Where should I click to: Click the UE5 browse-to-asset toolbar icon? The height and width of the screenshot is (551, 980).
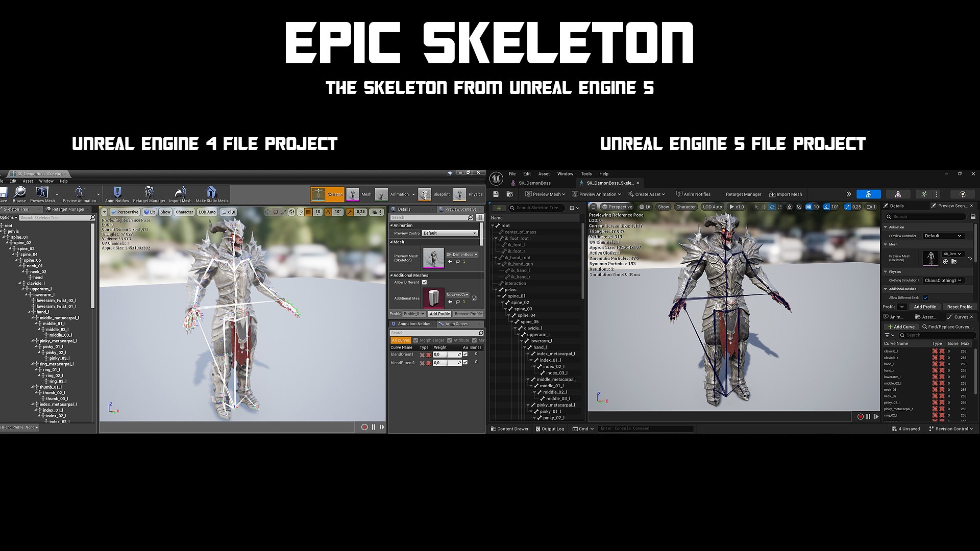[x=509, y=194]
